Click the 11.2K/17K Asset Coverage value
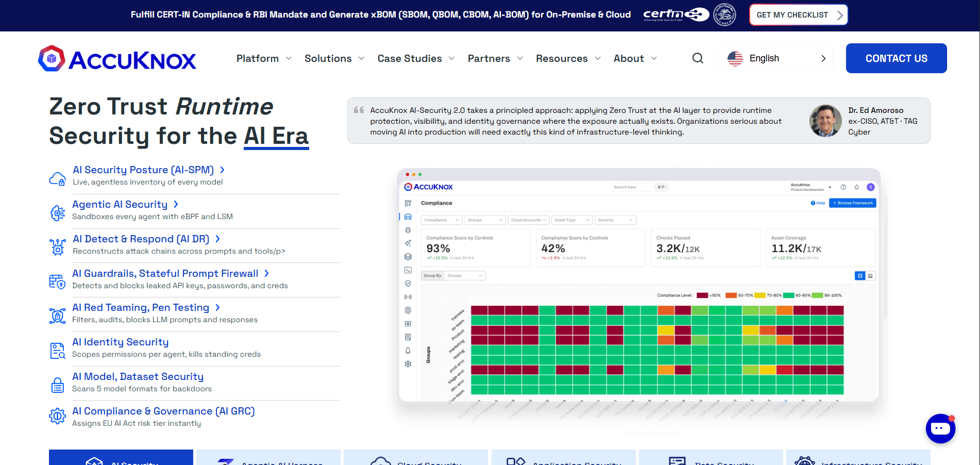The height and width of the screenshot is (465, 980). pos(797,248)
